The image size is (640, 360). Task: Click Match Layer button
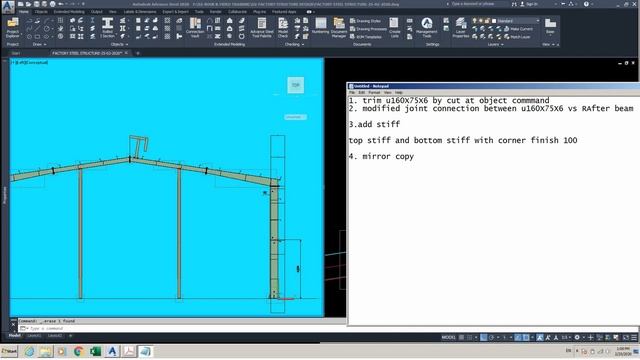pyautogui.click(x=517, y=37)
